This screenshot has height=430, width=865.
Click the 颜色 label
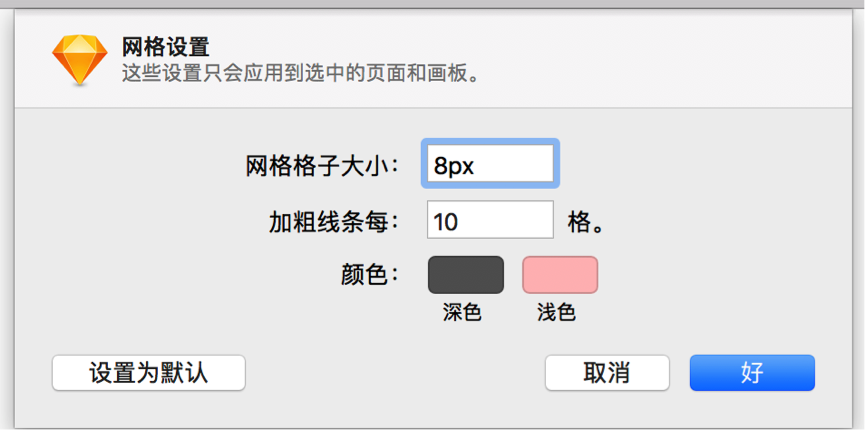tap(370, 275)
